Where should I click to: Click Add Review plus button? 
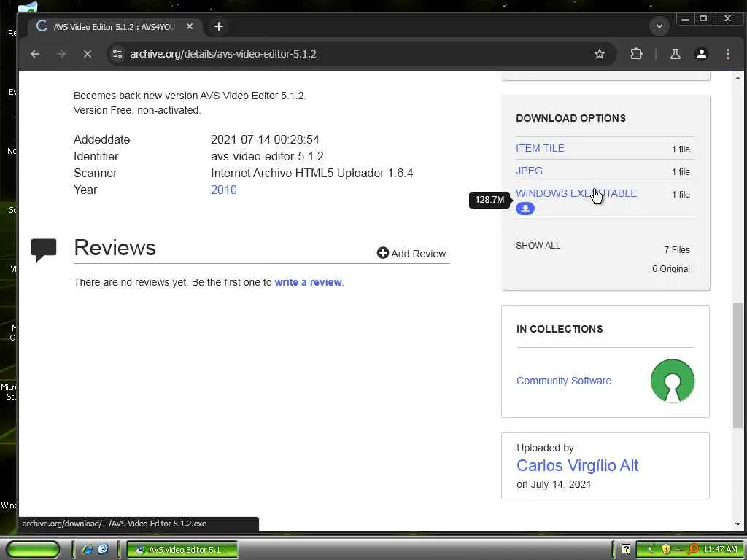(x=411, y=253)
